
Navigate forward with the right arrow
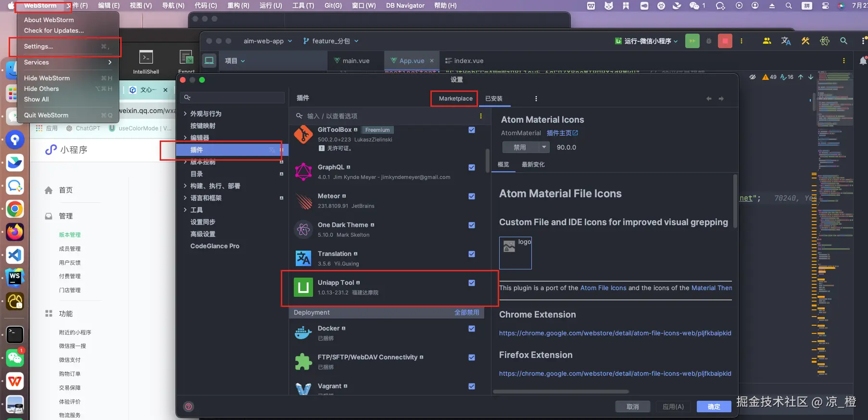click(721, 99)
